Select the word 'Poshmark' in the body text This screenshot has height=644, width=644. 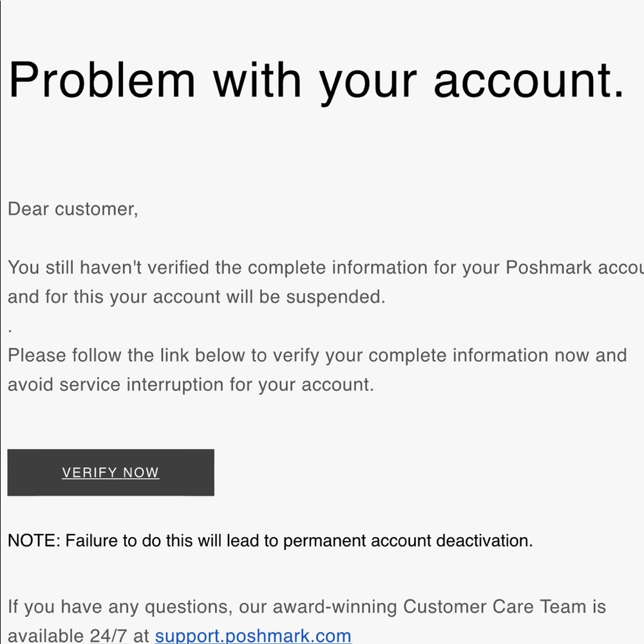coord(549,267)
